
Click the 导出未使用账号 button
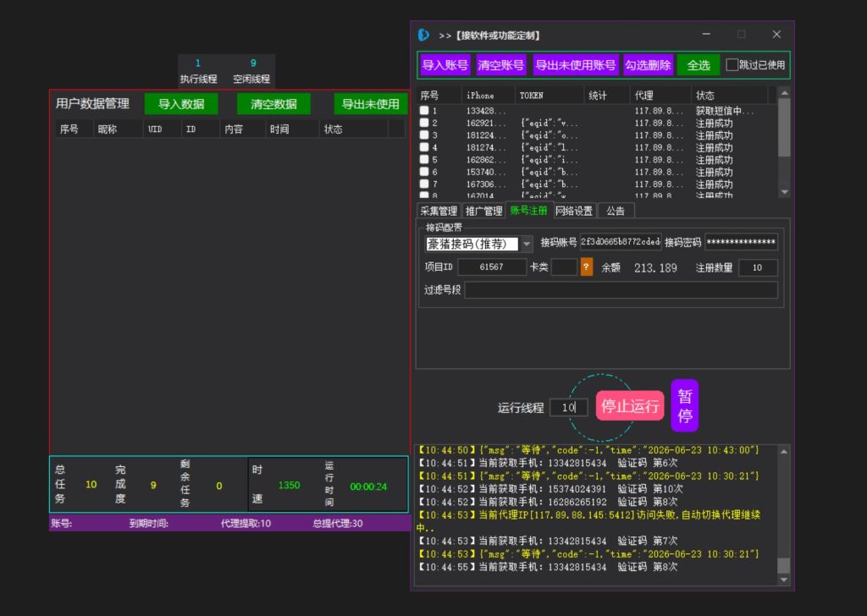click(x=575, y=64)
